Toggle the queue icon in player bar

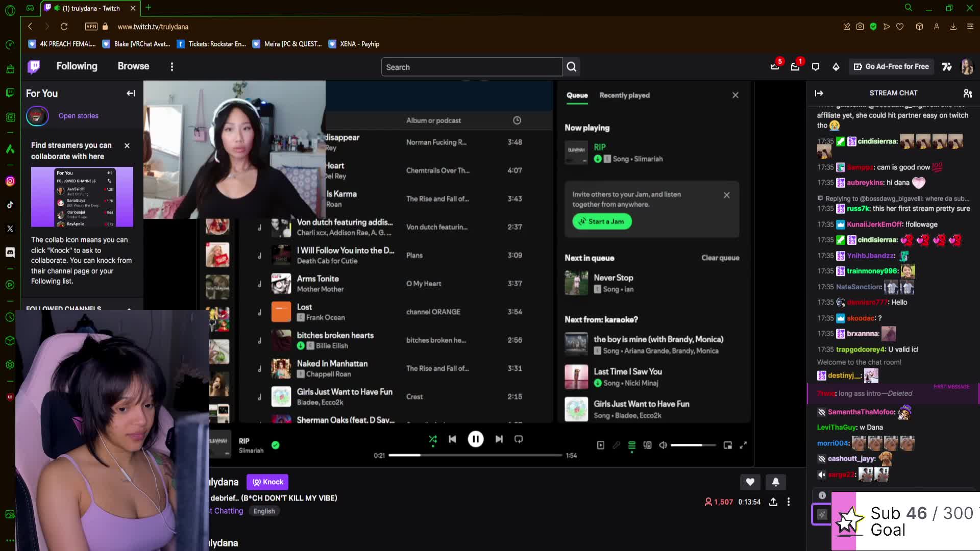coord(632,445)
